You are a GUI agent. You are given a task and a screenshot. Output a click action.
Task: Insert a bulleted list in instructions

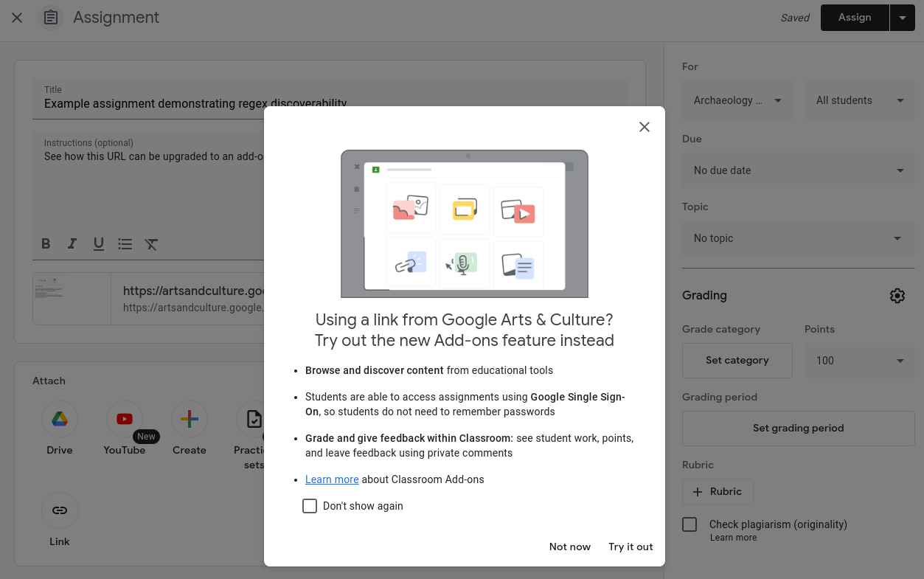(125, 243)
